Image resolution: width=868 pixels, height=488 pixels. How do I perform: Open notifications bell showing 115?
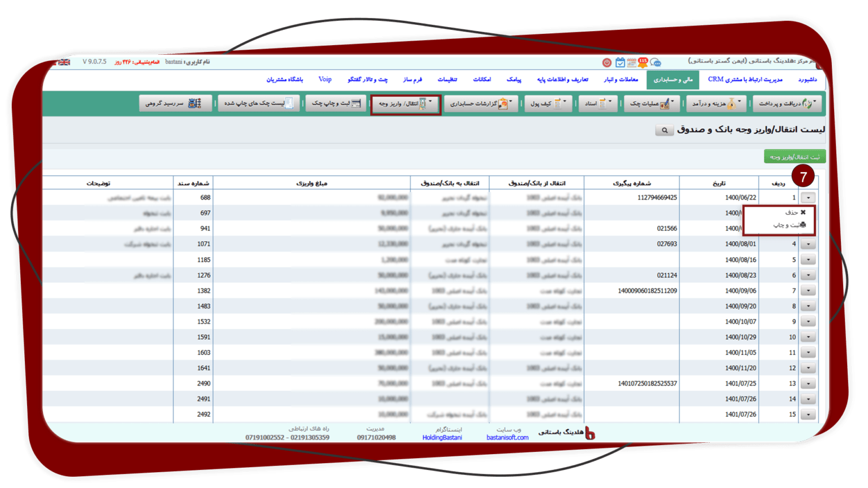643,62
